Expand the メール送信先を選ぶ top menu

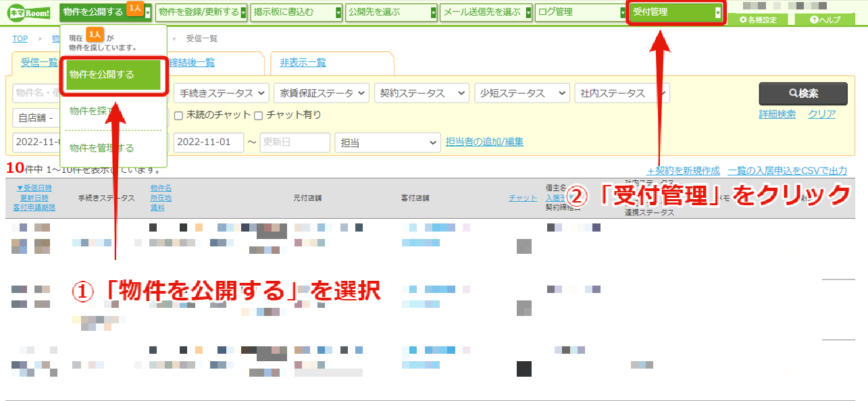coord(486,12)
